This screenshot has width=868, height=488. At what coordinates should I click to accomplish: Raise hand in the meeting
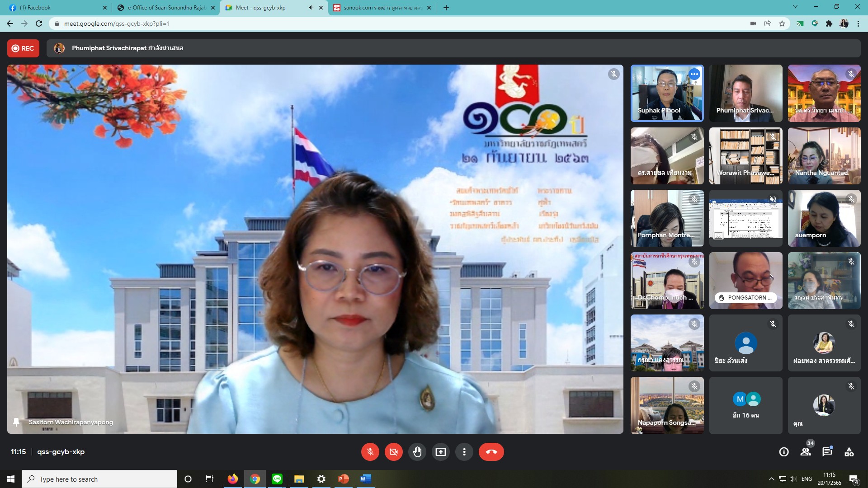[x=417, y=452]
